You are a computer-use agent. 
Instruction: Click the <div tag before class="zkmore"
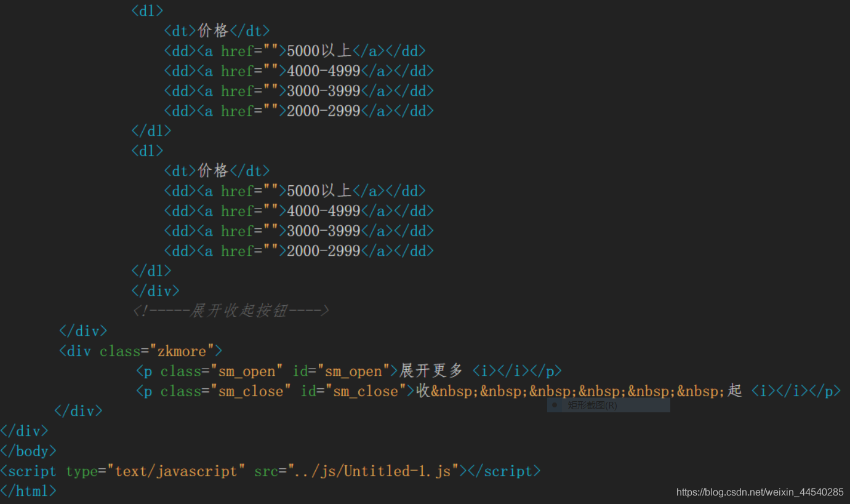75,351
